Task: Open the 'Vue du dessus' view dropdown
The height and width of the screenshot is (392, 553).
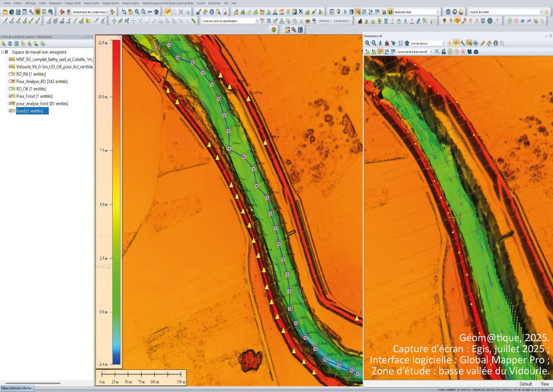Action: [442, 43]
